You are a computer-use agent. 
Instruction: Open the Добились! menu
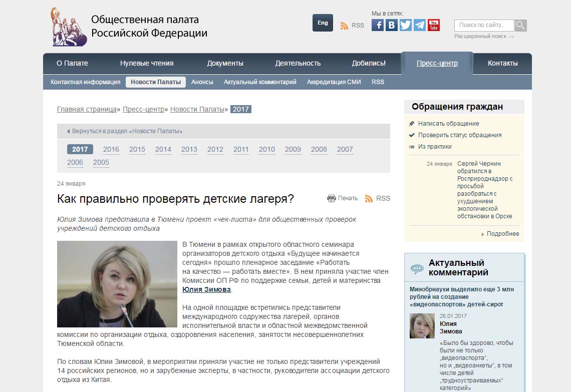pyautogui.click(x=369, y=64)
